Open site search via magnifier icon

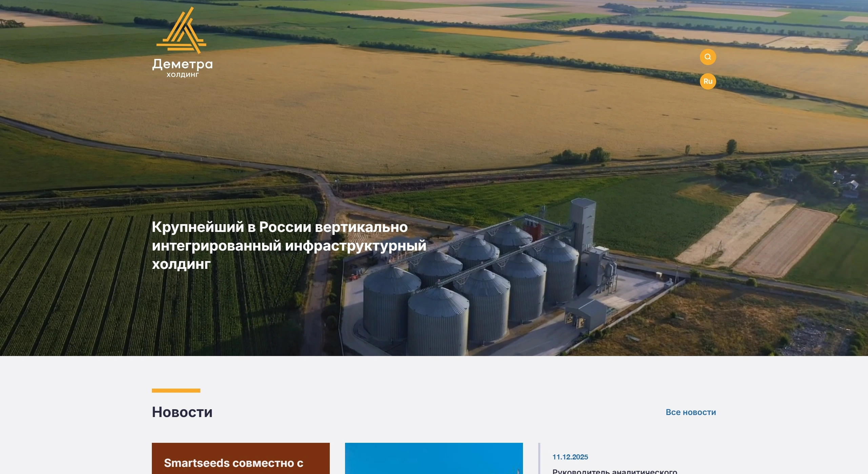click(708, 57)
